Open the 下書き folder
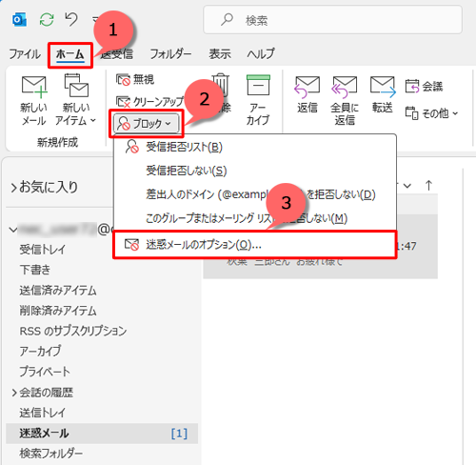This screenshot has height=465, width=476. (x=35, y=270)
